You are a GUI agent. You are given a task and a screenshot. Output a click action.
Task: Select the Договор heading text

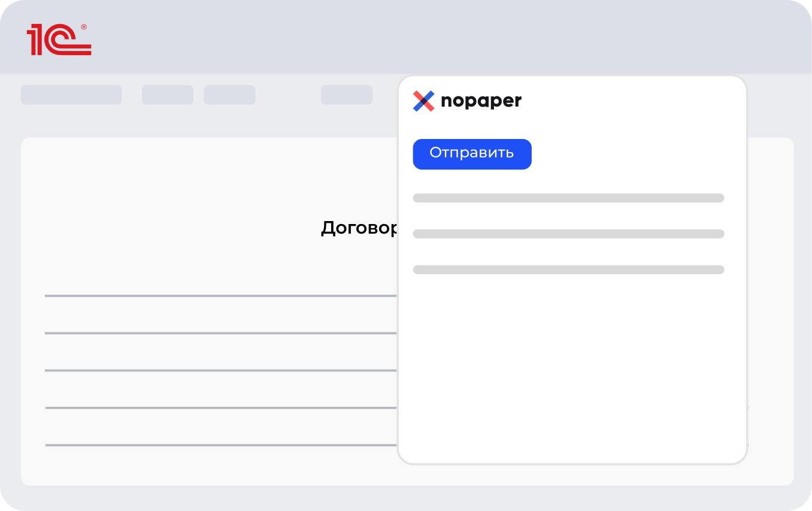359,228
